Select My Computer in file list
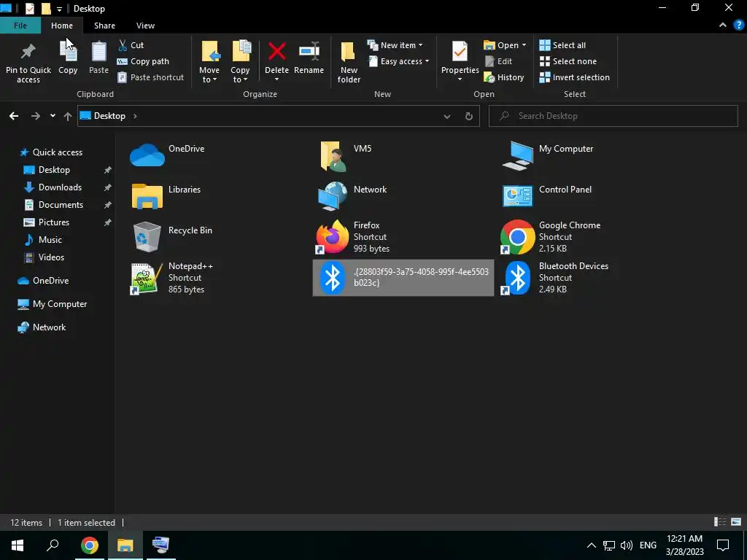This screenshot has width=747, height=560. [566, 149]
